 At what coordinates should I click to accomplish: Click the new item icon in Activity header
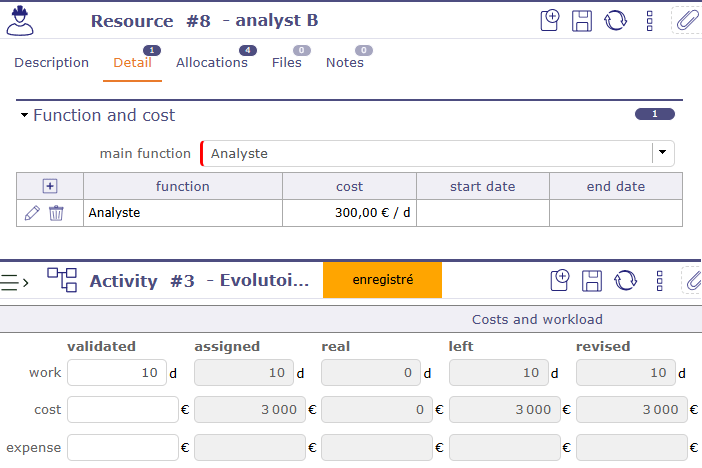pos(560,280)
